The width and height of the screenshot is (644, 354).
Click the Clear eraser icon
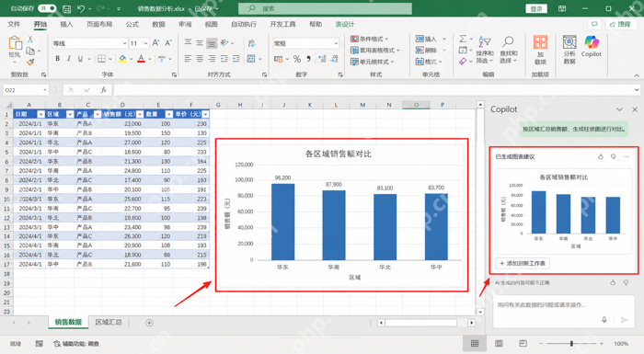[x=463, y=62]
